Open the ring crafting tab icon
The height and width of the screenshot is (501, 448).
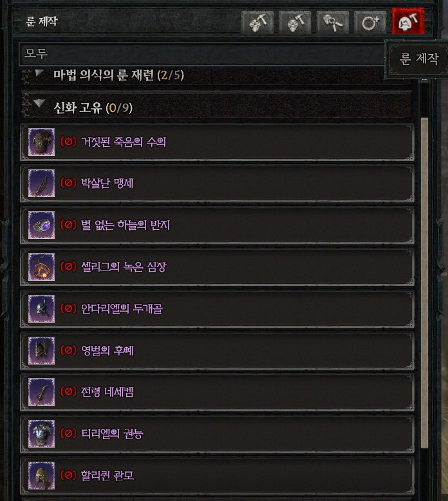(370, 23)
